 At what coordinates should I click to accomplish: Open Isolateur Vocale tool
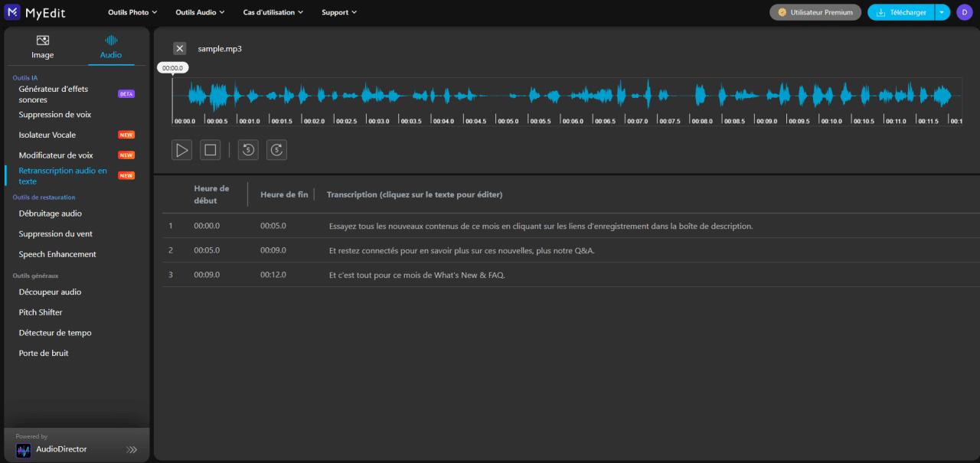[47, 135]
